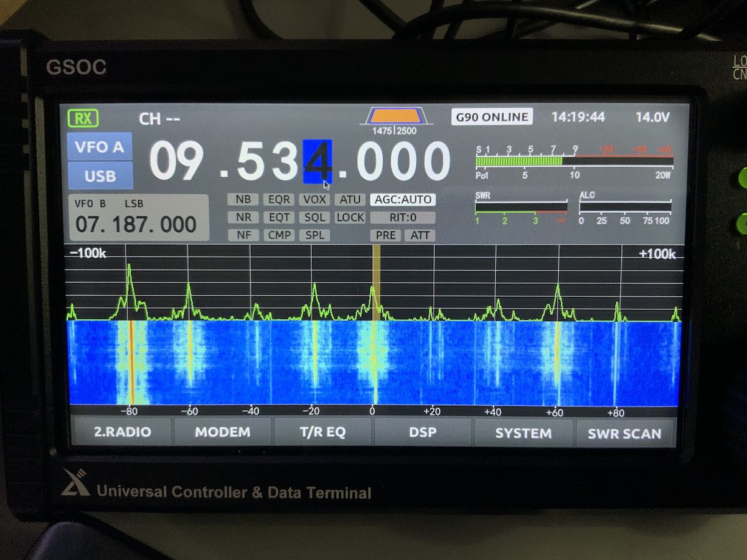Tap the ALC meter display
Viewport: 747px width, 560px height.
tap(625, 207)
